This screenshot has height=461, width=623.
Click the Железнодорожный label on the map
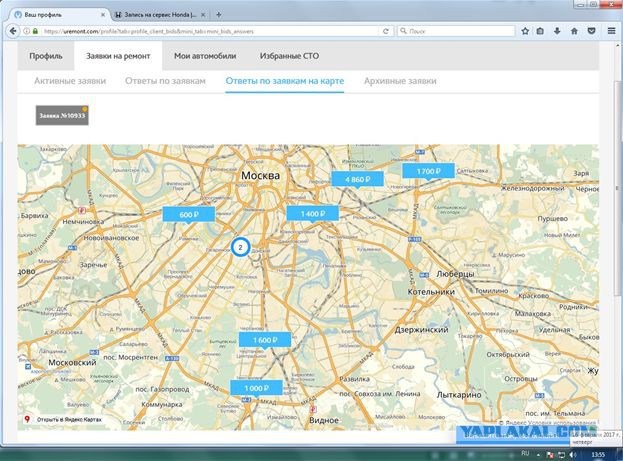pyautogui.click(x=532, y=188)
